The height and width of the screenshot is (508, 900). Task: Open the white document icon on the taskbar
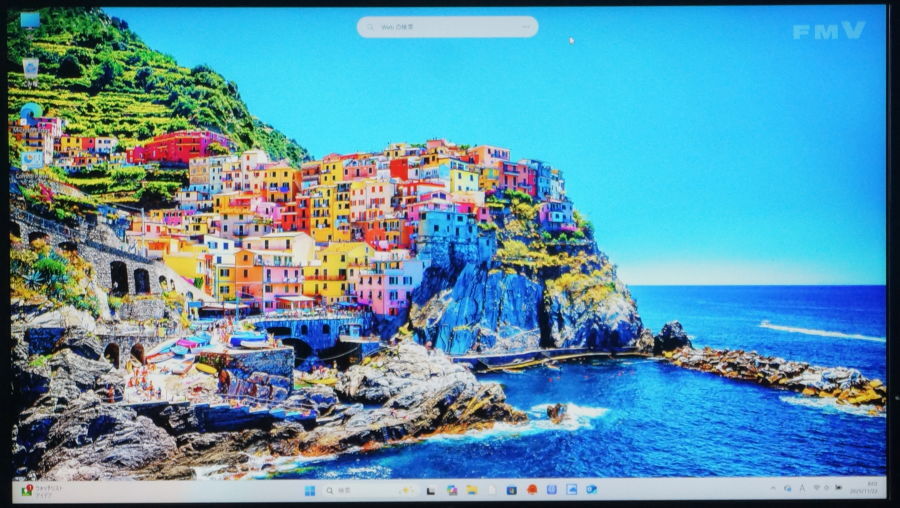pyautogui.click(x=492, y=490)
